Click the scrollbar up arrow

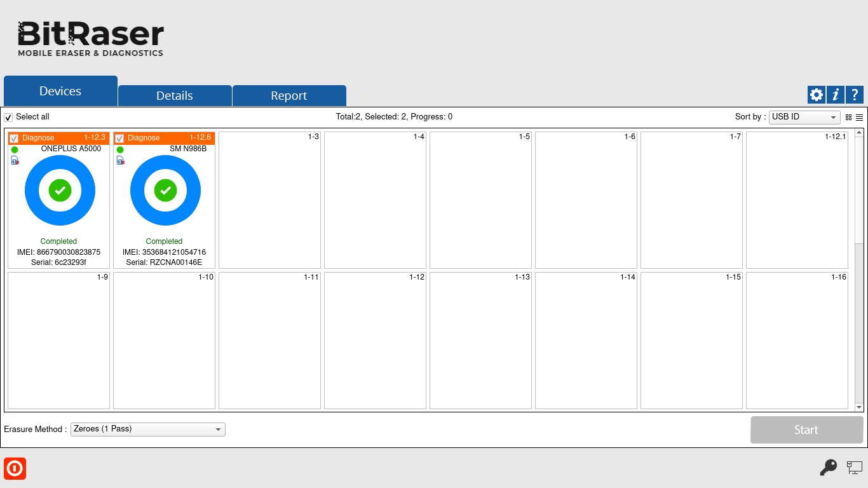point(859,133)
